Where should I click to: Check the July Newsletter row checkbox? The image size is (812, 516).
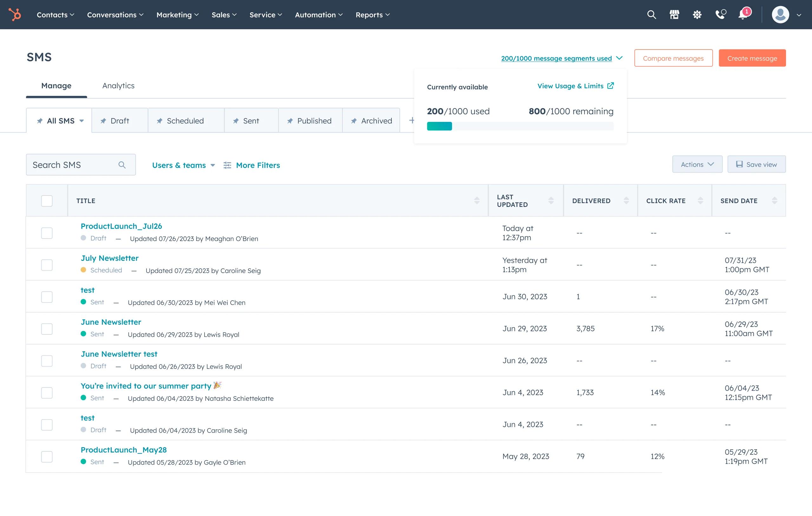click(x=47, y=265)
